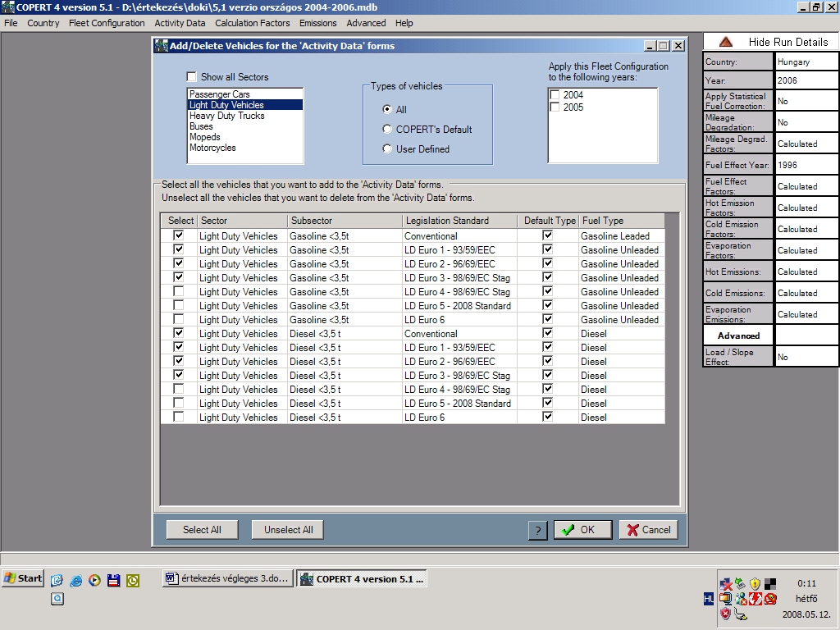
Task: Click the floppy disk quick launch icon
Action: pyautogui.click(x=113, y=580)
